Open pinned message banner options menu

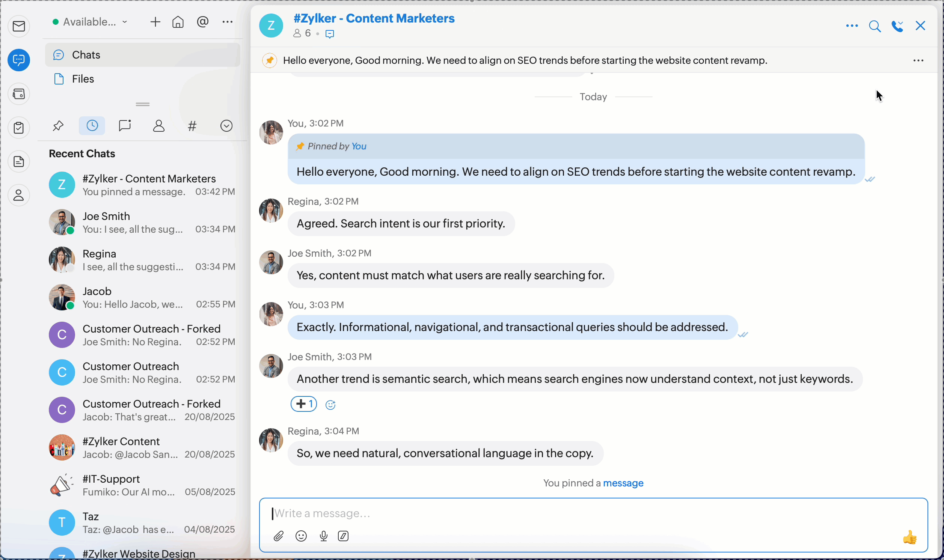click(918, 60)
